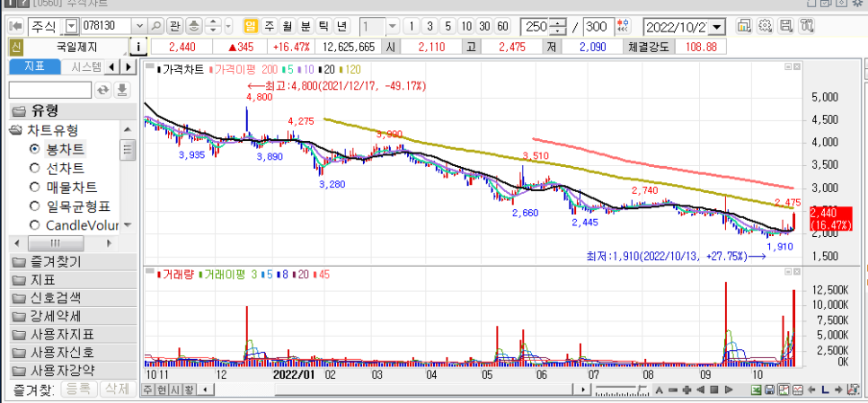Click the refresh icon beside indicator search box

coord(103,90)
